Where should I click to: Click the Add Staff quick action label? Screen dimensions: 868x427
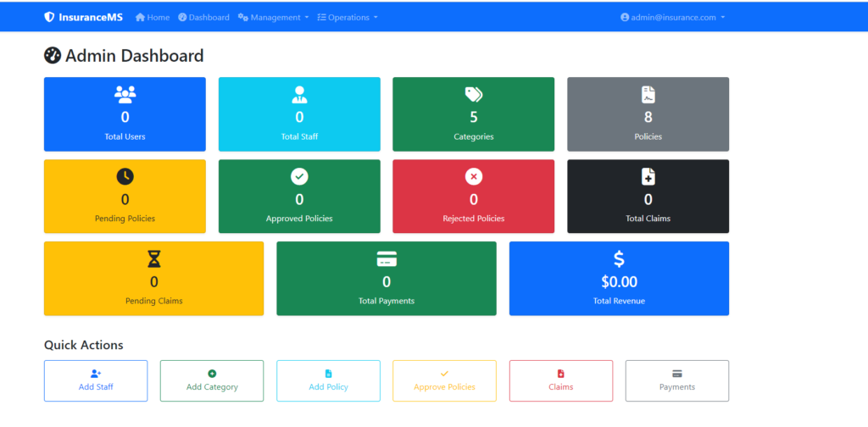click(x=96, y=386)
